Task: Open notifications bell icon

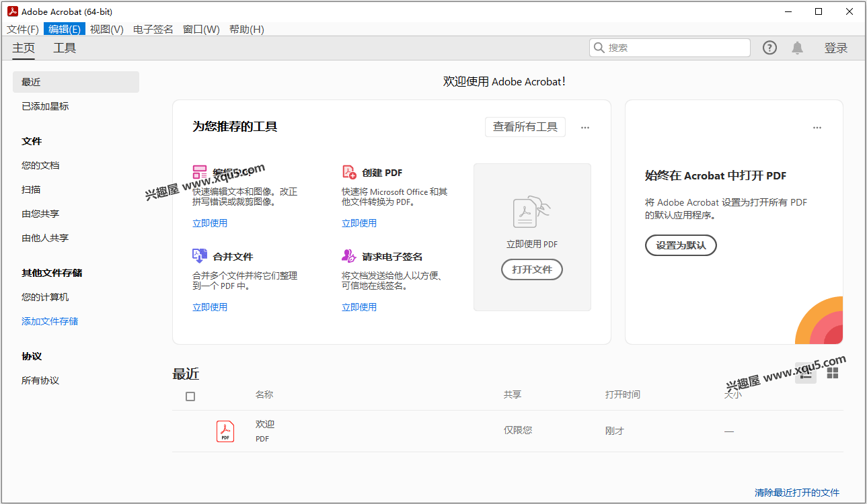Action: point(797,48)
